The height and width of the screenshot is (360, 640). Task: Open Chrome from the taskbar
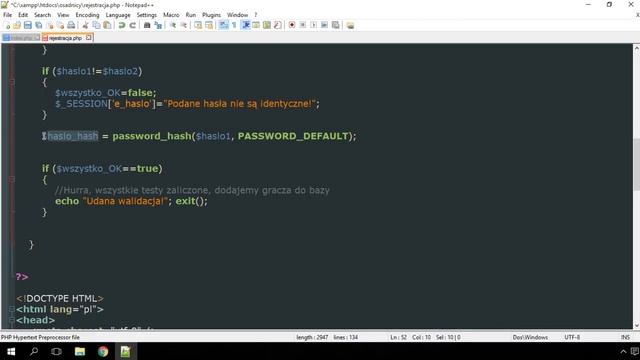[103, 351]
